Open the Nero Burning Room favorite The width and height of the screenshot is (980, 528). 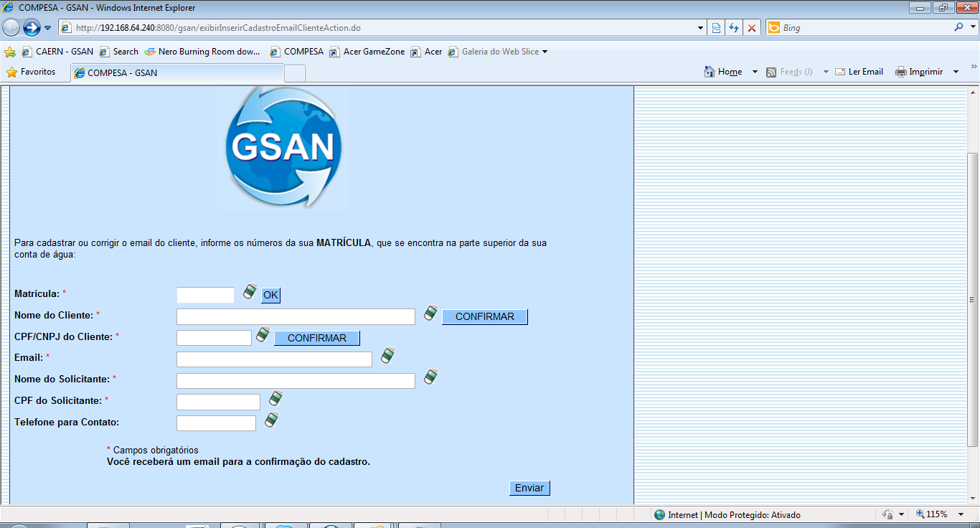(x=202, y=52)
